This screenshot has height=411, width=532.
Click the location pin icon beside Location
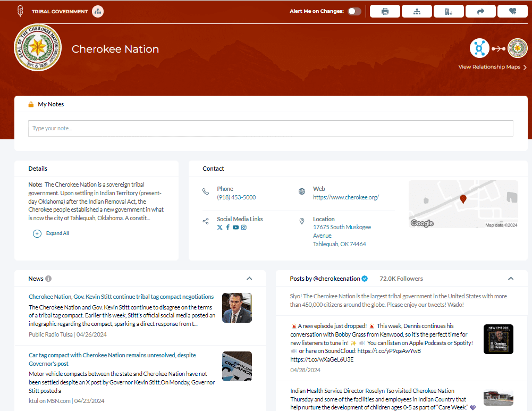302,221
